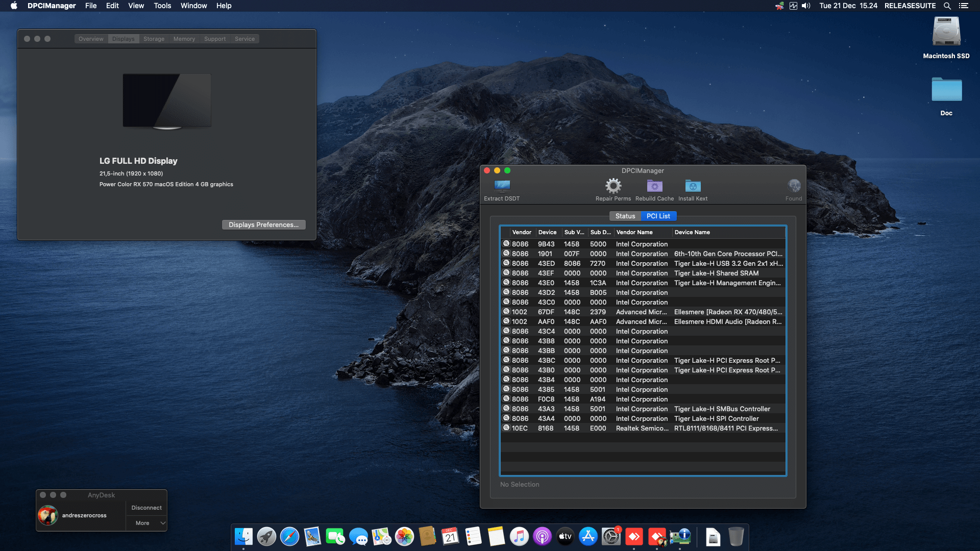Open the Help menu
Screen dimensions: 980x551
tap(224, 6)
